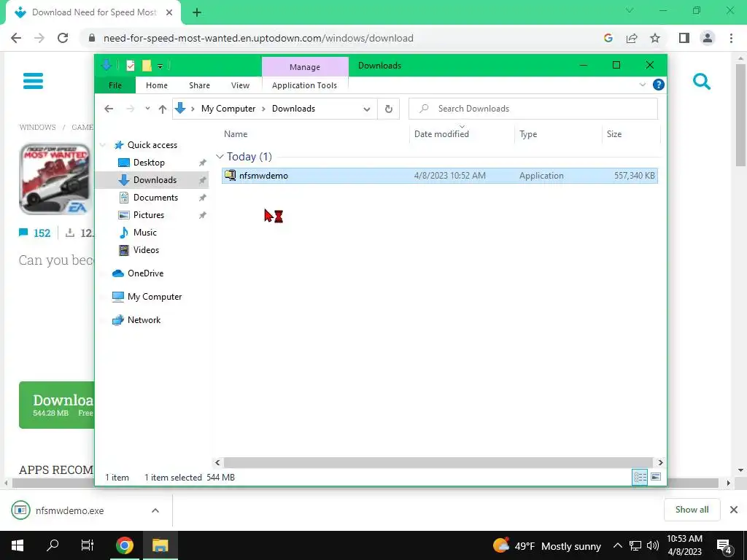Click the Uptodown search magnifier icon

701,82
